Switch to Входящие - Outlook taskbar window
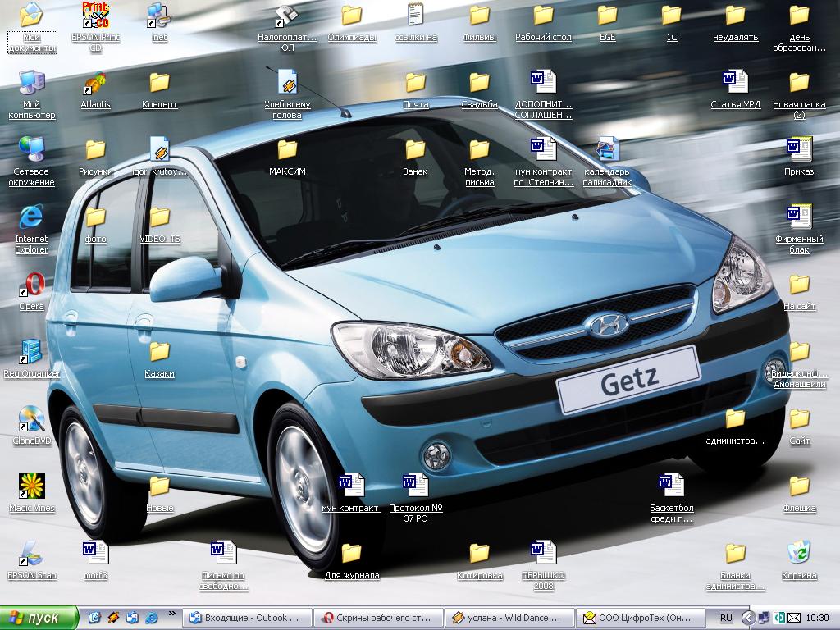The image size is (840, 630). tap(247, 619)
